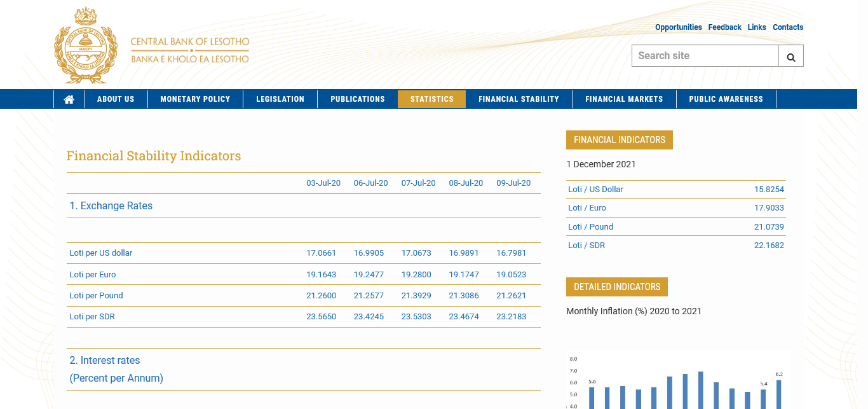Open the Financial Stability menu

519,99
